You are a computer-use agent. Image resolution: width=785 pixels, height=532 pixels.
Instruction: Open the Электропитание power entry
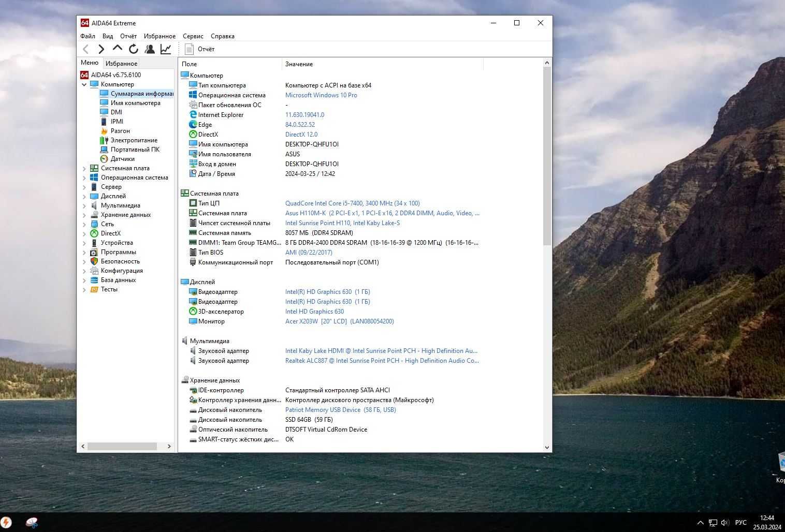[129, 140]
